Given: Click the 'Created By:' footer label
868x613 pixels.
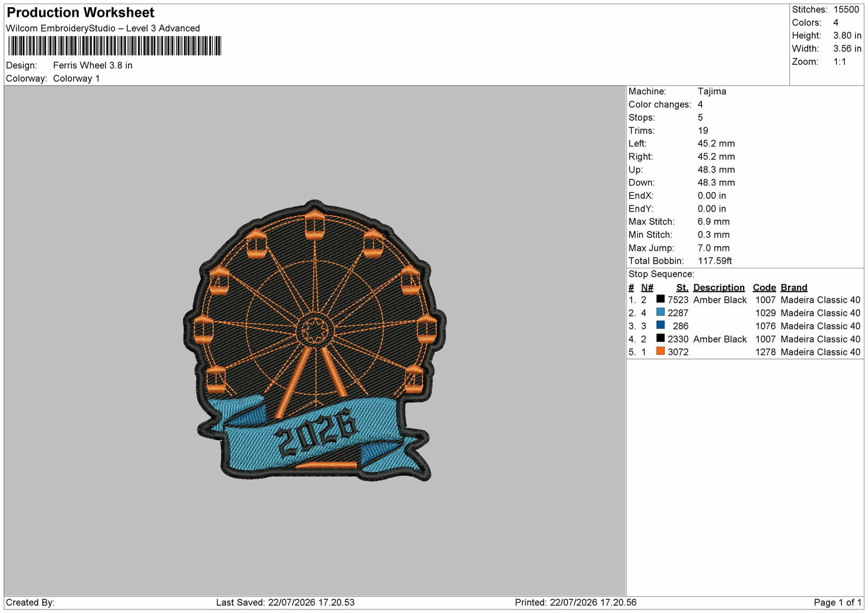Looking at the screenshot, I should (30, 603).
